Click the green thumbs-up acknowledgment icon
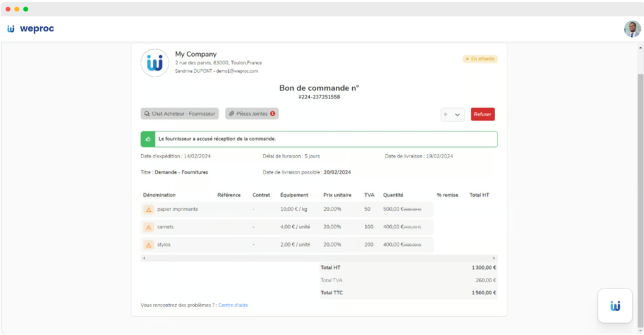 point(148,139)
